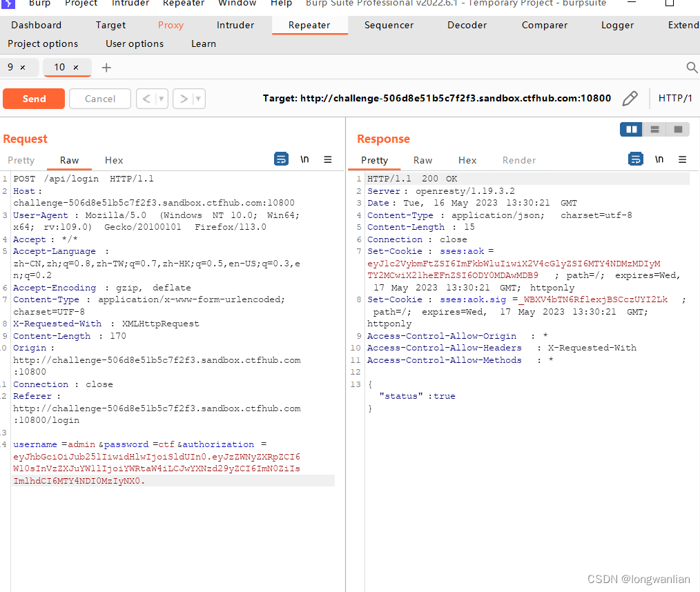
Task: Click the pencil icon to edit target
Action: [630, 98]
